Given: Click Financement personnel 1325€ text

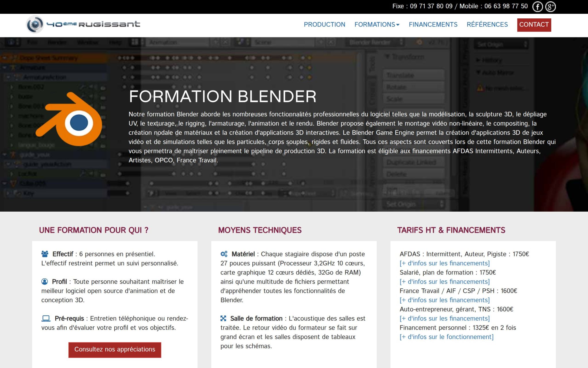Looking at the screenshot, I should tap(458, 328).
